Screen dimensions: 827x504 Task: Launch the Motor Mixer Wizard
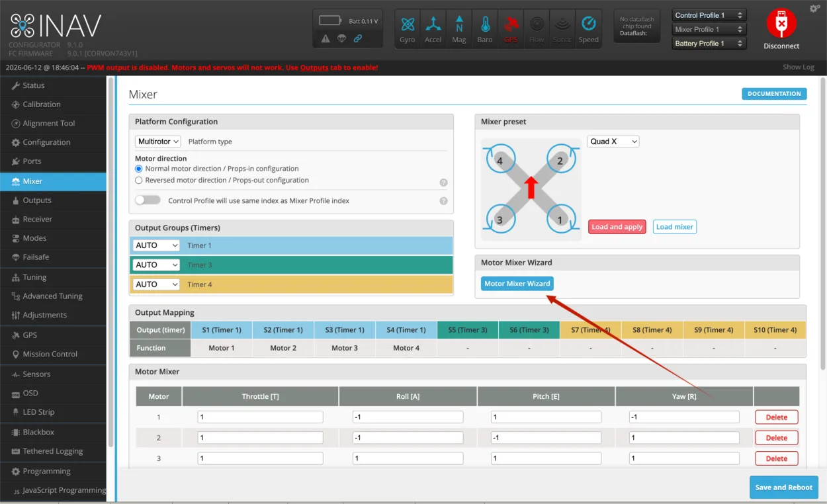click(517, 284)
